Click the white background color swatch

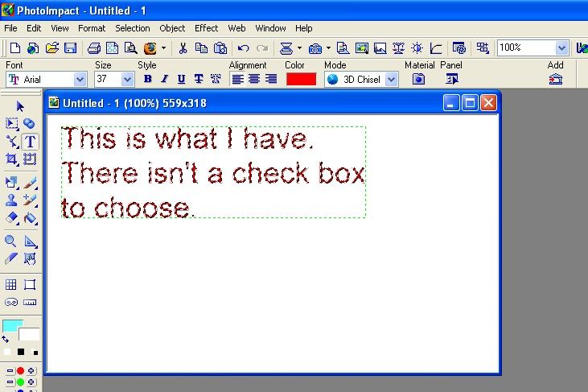click(30, 335)
